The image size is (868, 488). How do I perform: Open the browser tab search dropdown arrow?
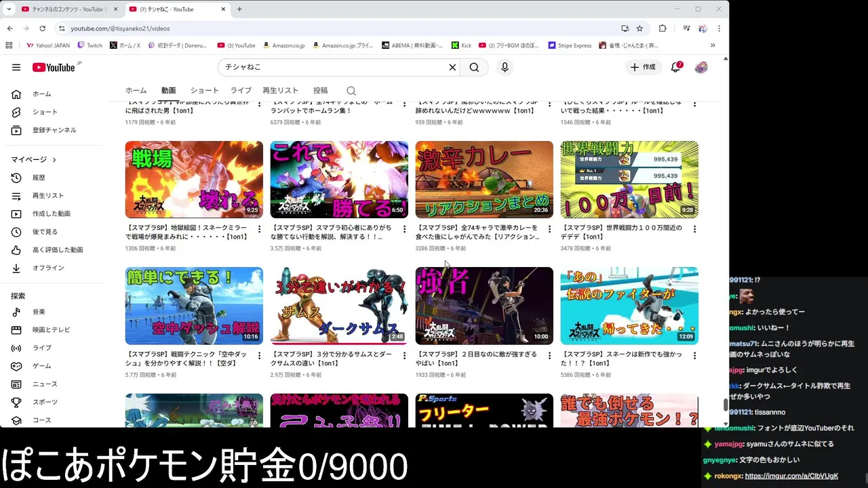coord(9,9)
